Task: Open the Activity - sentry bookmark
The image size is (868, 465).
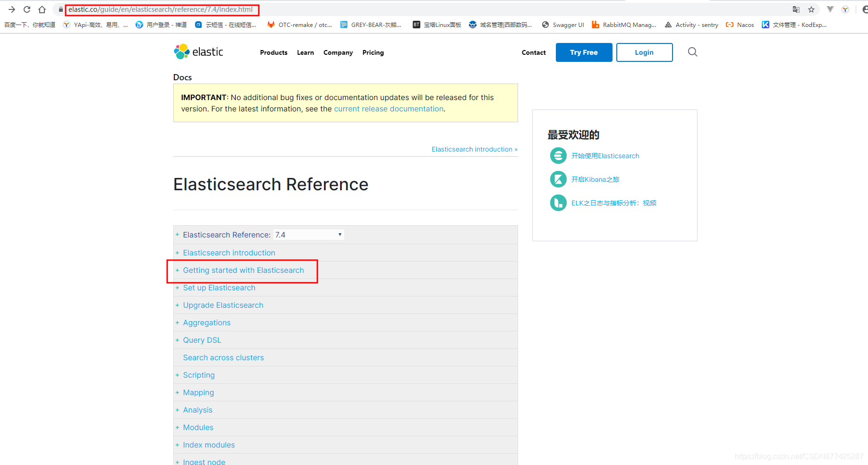Action: [691, 25]
